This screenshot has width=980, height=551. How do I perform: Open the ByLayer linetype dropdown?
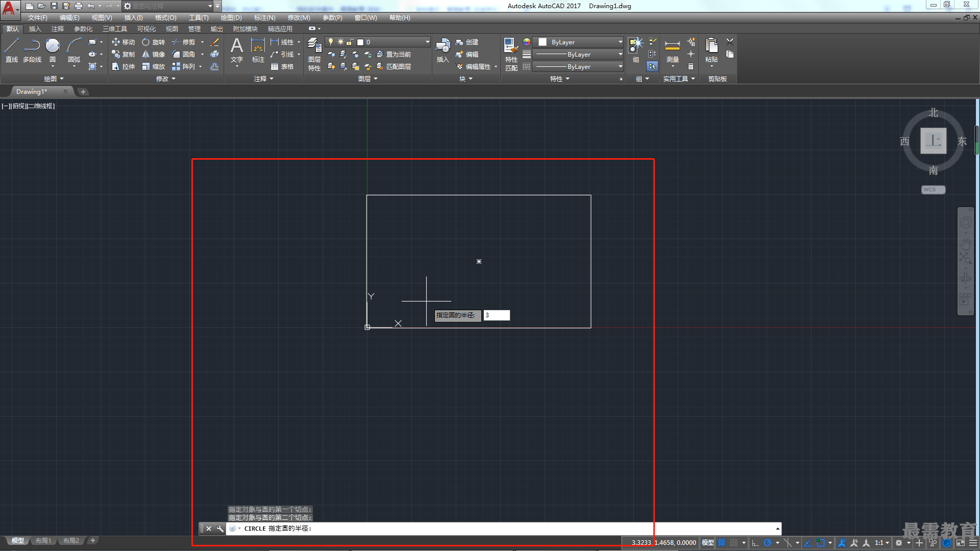click(578, 66)
